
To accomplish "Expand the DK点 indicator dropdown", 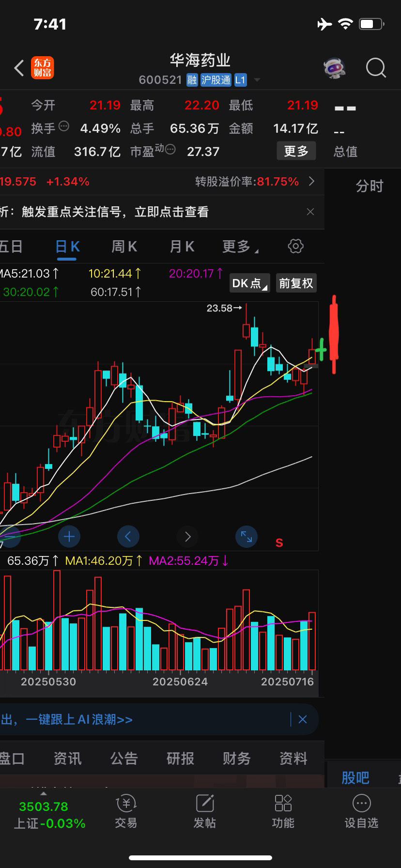I will pos(250,283).
